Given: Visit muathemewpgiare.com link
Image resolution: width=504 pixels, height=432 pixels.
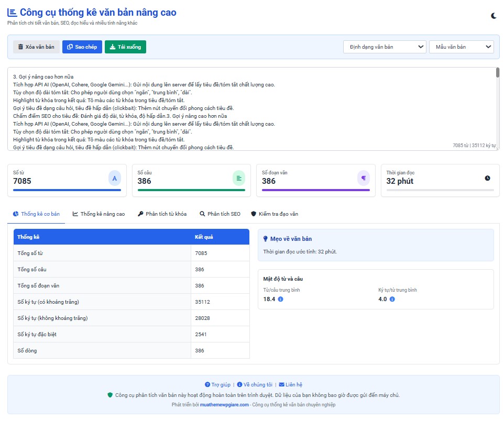Looking at the screenshot, I should (224, 405).
